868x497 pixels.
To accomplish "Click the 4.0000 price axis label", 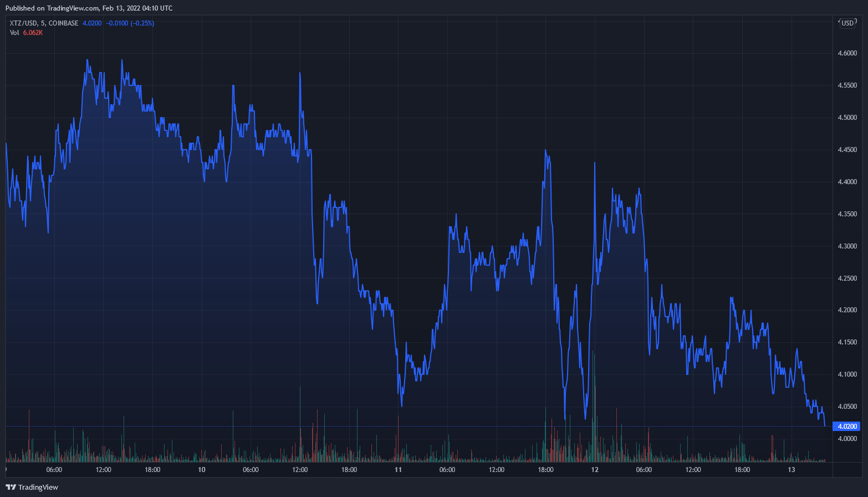I will [x=847, y=439].
